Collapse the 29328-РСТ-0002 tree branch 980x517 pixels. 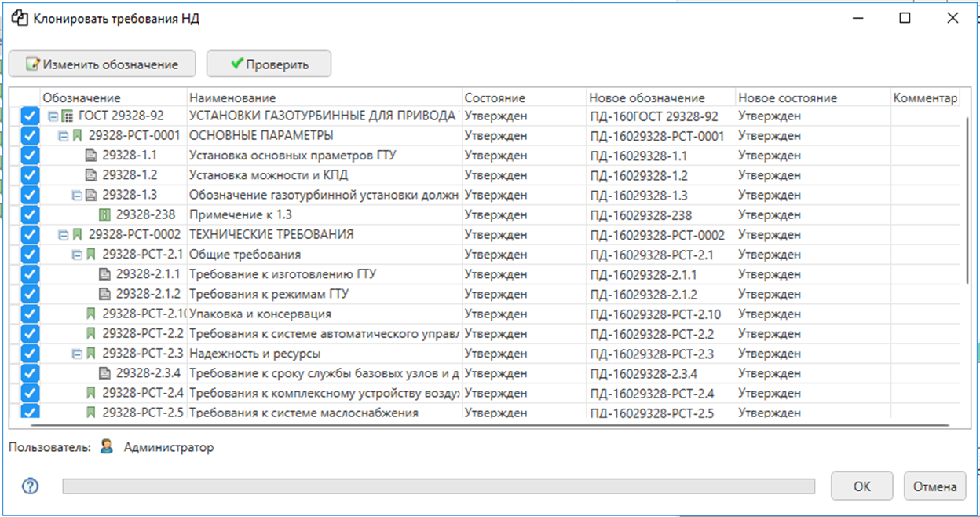[64, 235]
